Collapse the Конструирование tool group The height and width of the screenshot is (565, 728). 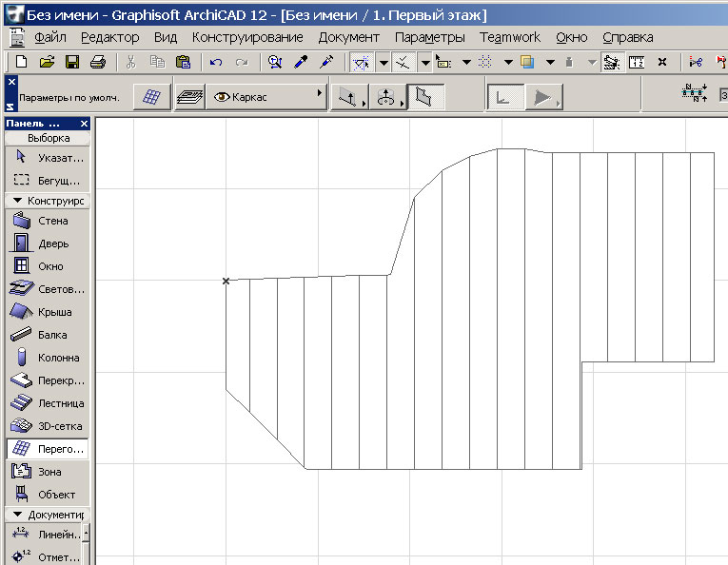point(48,201)
